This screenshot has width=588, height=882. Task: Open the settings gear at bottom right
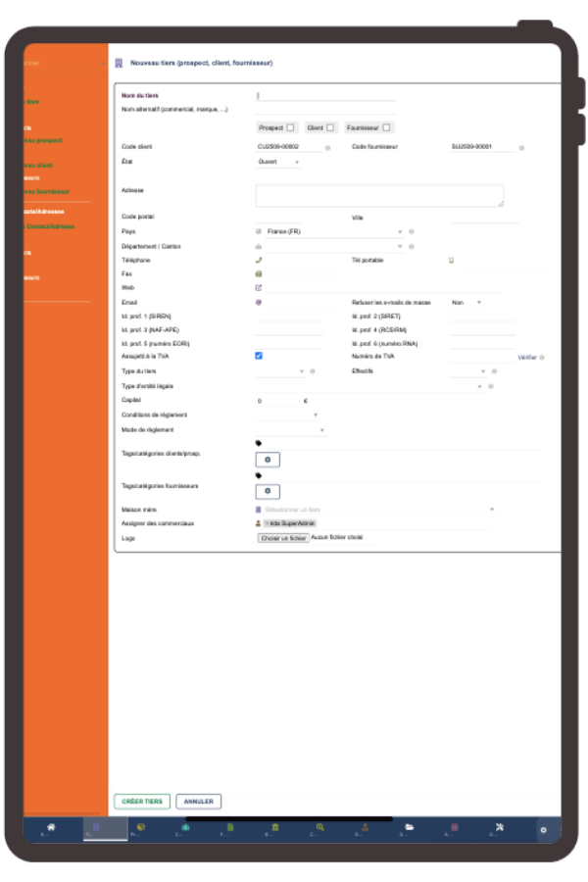544,830
